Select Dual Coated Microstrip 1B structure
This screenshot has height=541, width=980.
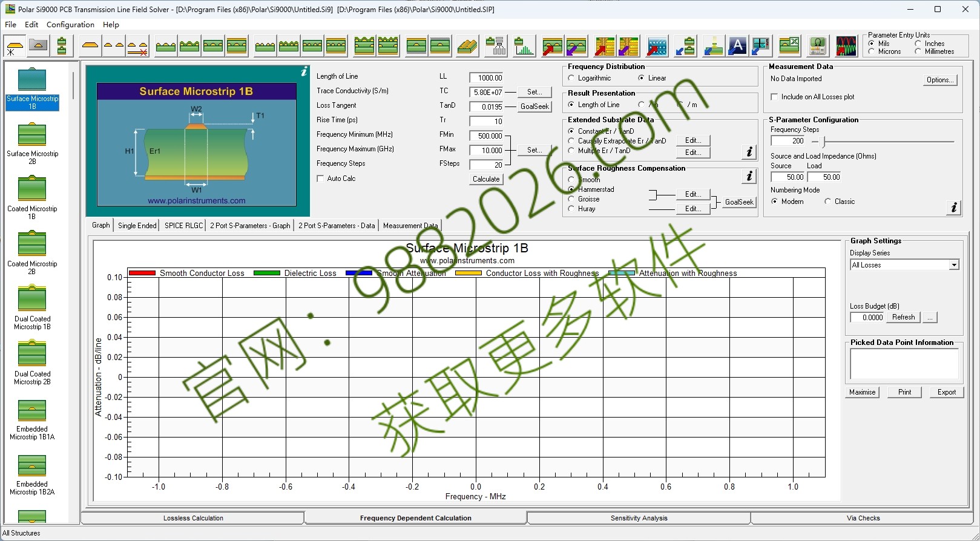tap(32, 308)
